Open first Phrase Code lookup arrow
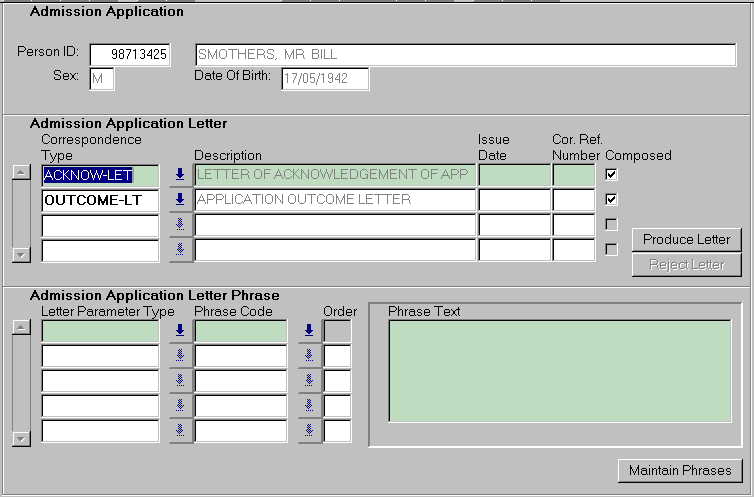Viewport: 754px width, 497px height. [x=309, y=331]
